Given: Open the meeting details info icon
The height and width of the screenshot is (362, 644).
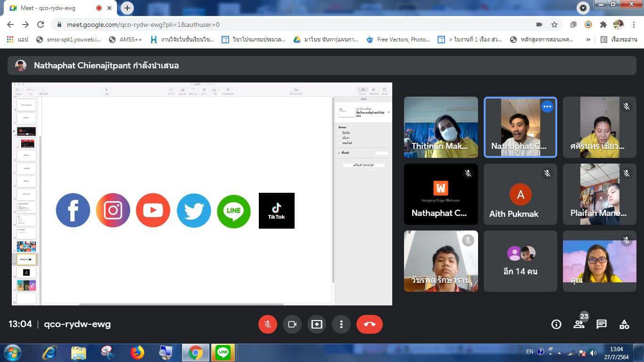Looking at the screenshot, I should click(x=556, y=324).
